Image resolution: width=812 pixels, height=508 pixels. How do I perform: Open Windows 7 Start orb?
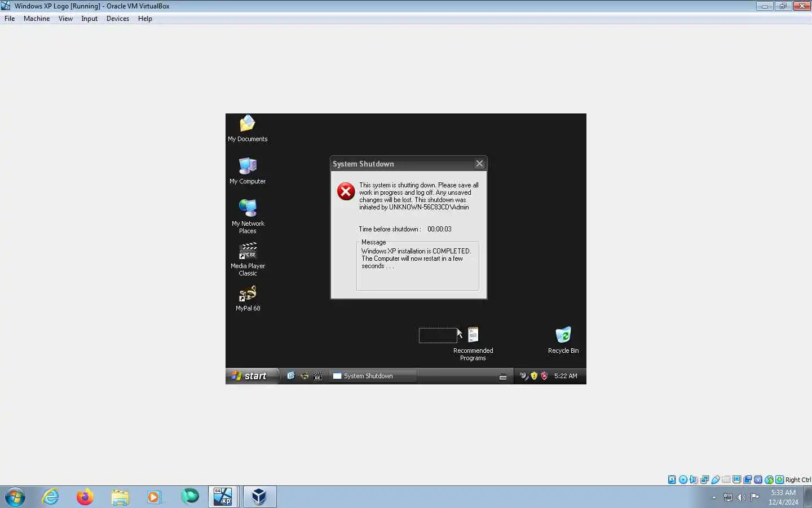pyautogui.click(x=15, y=497)
